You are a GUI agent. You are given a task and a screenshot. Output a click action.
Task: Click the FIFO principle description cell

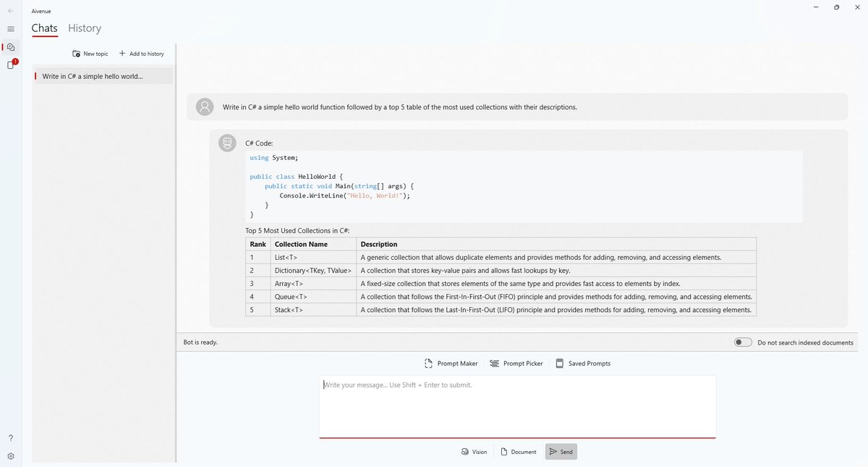tap(556, 297)
